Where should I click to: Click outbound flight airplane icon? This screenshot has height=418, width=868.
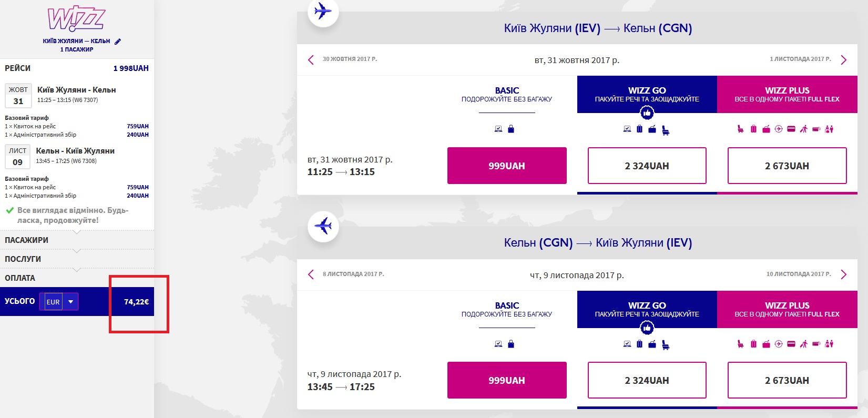pos(323,11)
